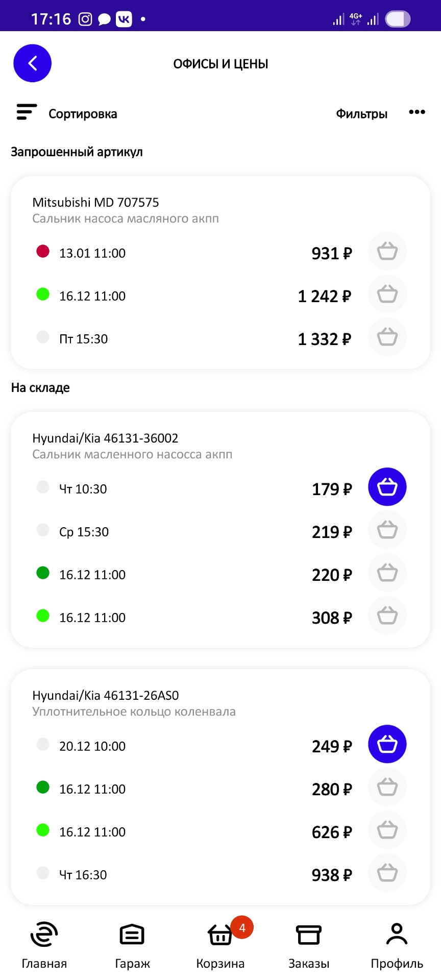Open the Сортировка sort options

(67, 113)
